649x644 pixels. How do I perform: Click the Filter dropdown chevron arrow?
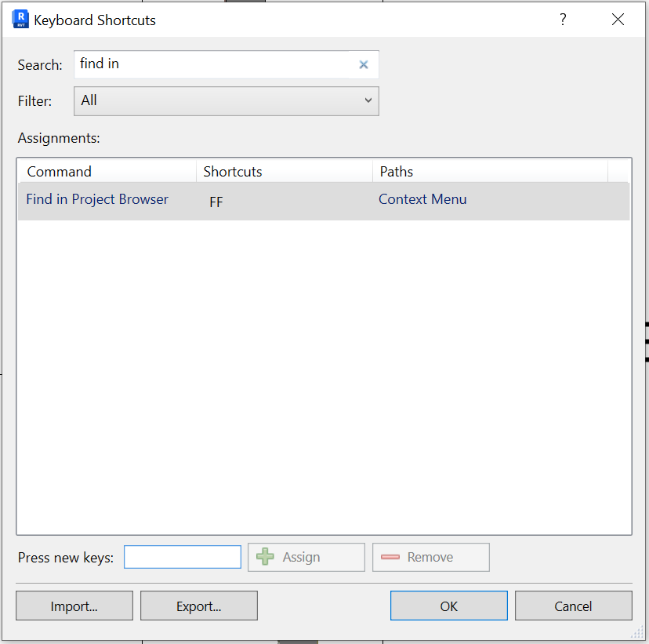tap(368, 100)
